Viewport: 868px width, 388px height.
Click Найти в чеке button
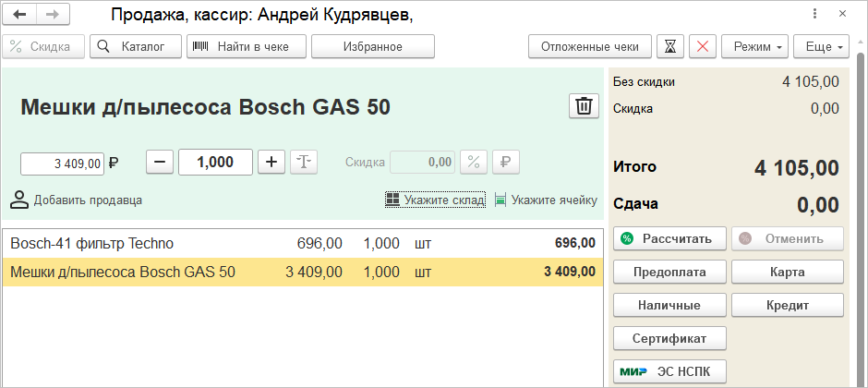pos(245,46)
